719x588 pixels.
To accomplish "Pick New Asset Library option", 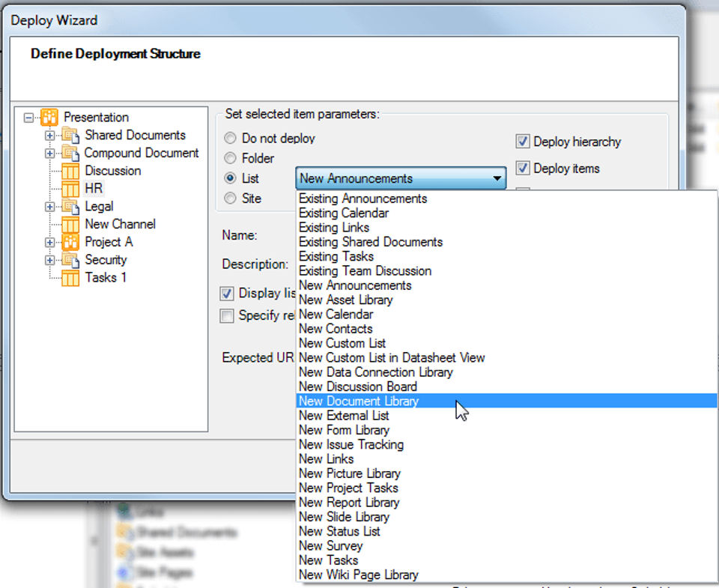I will 507,300.
